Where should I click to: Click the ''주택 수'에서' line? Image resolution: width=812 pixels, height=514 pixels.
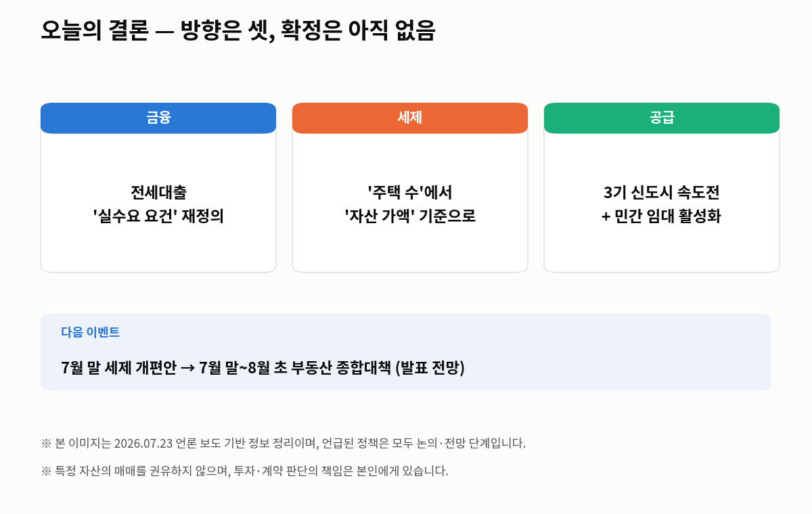410,193
